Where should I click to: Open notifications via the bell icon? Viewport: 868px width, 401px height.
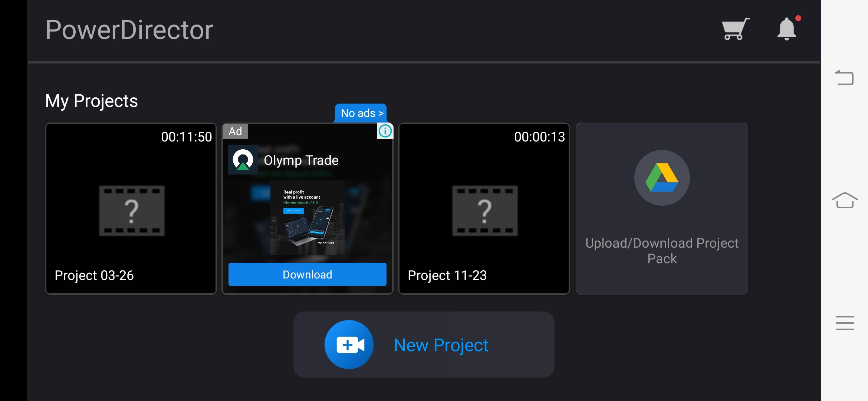(788, 29)
